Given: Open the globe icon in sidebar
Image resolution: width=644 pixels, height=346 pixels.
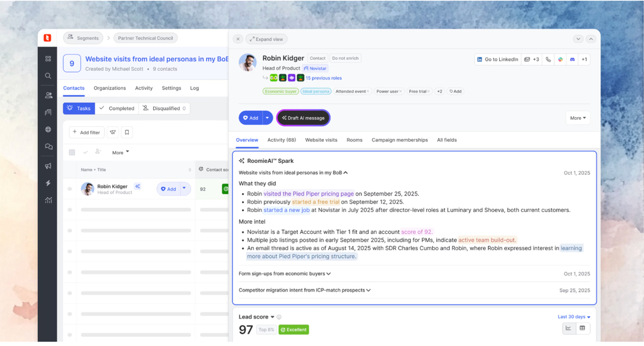Looking at the screenshot, I should tap(48, 129).
